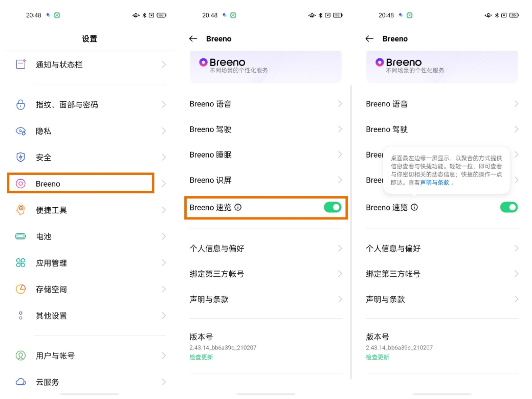Tap info icon beside Breeno 速览, middle screen
532x399 pixels.
point(238,207)
